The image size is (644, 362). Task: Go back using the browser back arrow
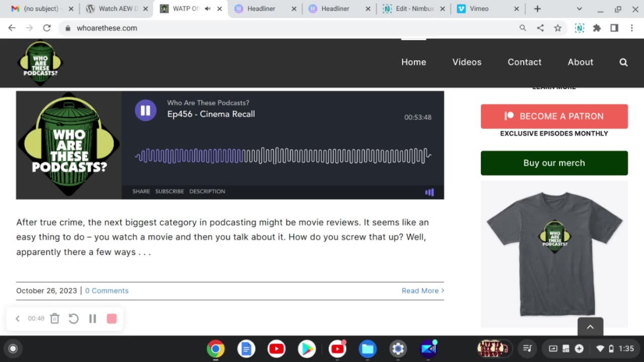click(x=12, y=28)
